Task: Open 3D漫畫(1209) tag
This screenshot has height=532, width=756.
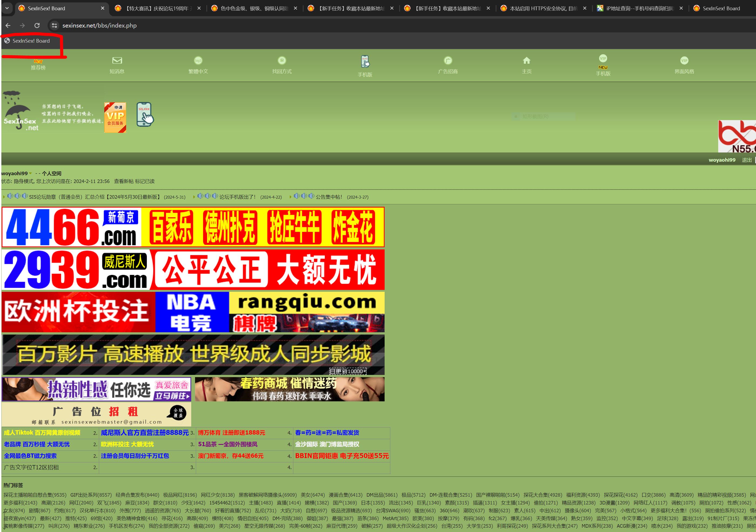Action: tap(614, 503)
